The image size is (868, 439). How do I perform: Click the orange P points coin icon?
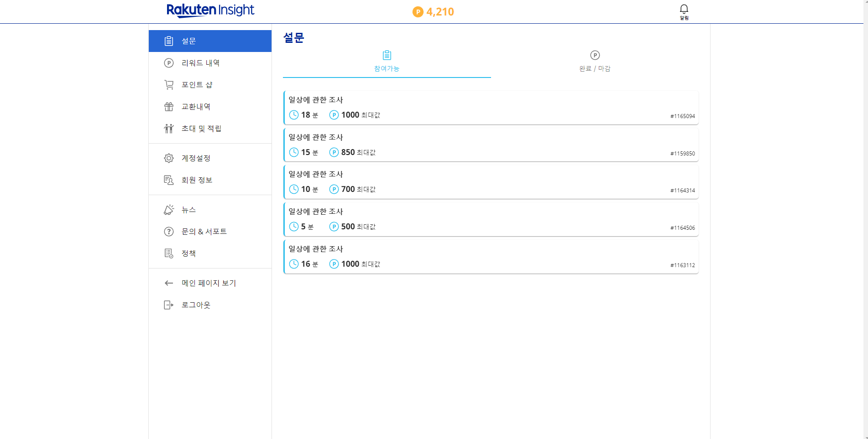pyautogui.click(x=418, y=12)
